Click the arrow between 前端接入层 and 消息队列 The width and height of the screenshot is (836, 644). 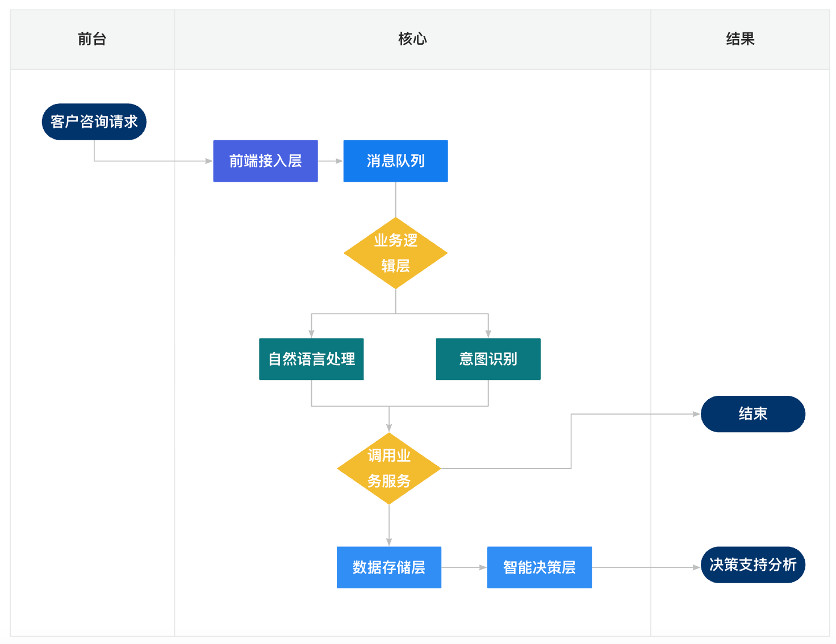coord(330,161)
